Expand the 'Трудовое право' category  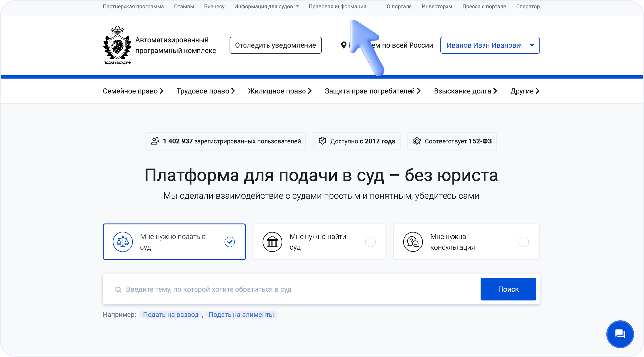click(206, 91)
